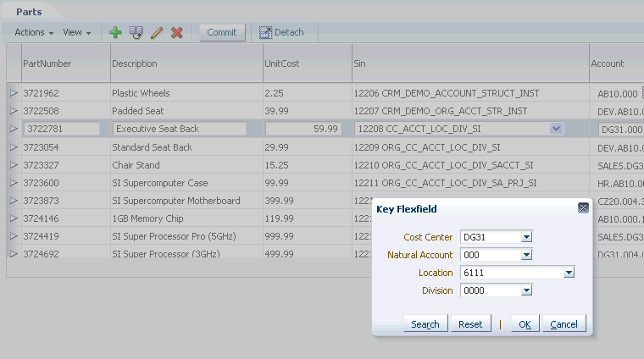Expand row 3723327 Chair Stand
The image size is (644, 359).
click(14, 164)
